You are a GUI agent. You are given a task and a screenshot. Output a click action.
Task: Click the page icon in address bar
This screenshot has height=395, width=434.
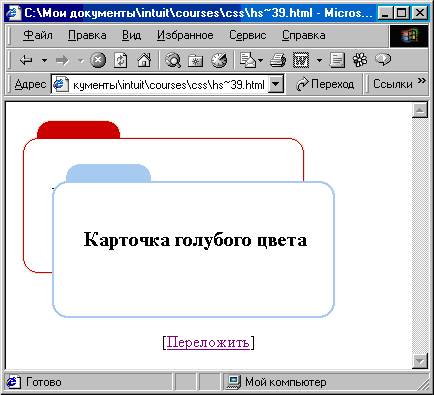(x=61, y=84)
